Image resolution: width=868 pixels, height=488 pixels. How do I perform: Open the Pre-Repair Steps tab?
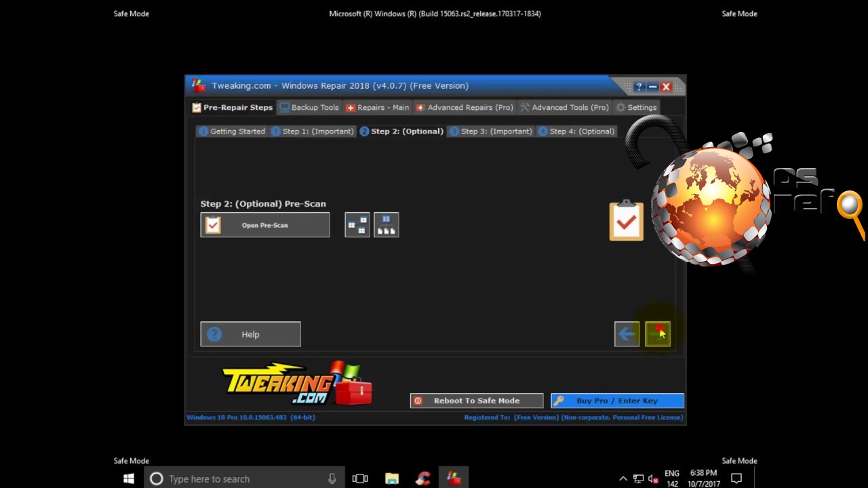click(232, 107)
